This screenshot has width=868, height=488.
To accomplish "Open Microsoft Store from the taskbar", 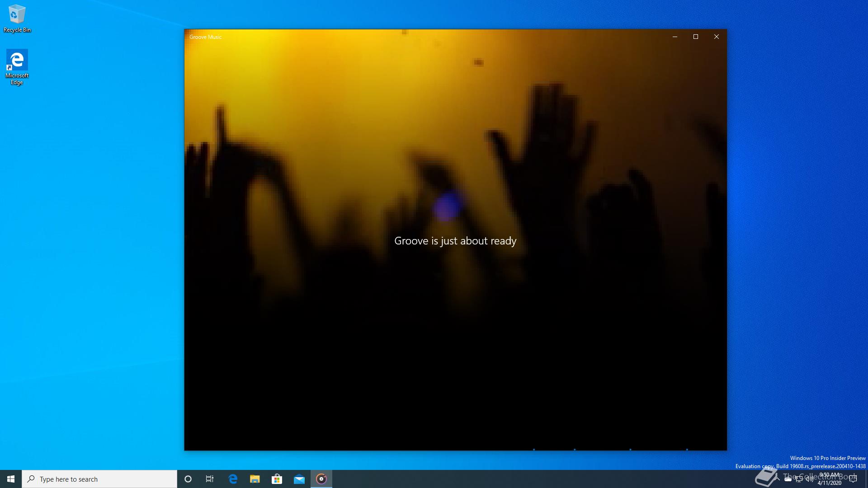I will point(277,479).
